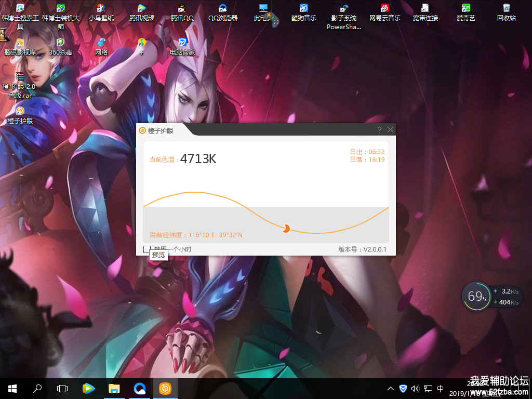This screenshot has height=399, width=532.
Task: Launch 酷狗音乐 from the desktop
Action: pyautogui.click(x=303, y=13)
